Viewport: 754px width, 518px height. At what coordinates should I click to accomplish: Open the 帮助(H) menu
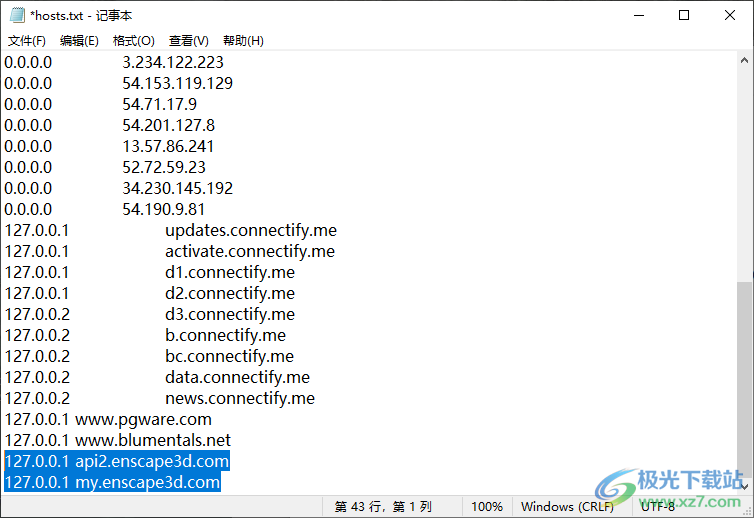coord(243,41)
